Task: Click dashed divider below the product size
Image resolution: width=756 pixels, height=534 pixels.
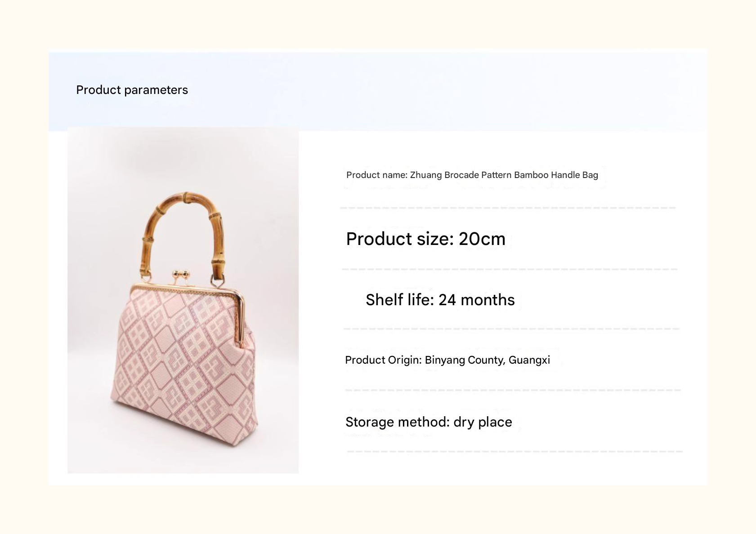Action: pos(510,269)
